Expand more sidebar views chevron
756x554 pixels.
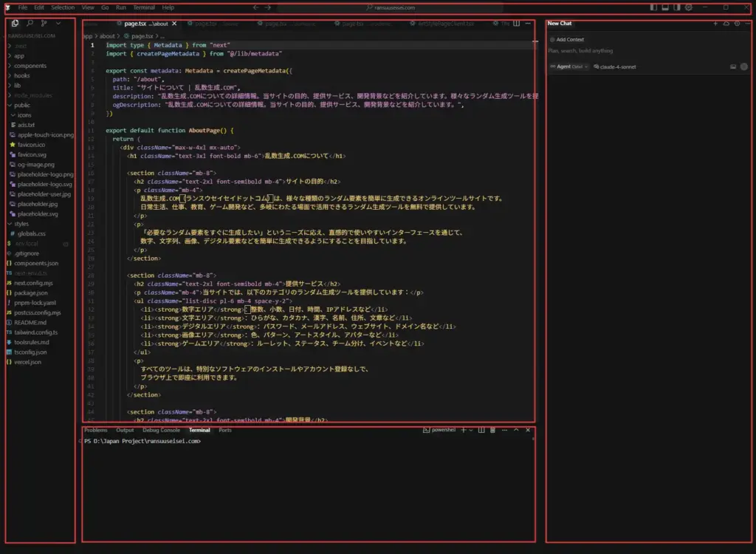pyautogui.click(x=58, y=23)
